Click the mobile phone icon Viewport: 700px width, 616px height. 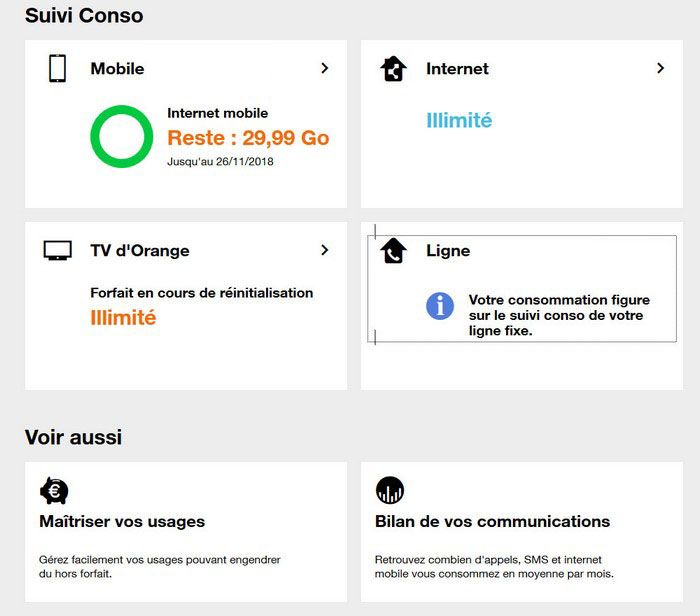point(58,68)
